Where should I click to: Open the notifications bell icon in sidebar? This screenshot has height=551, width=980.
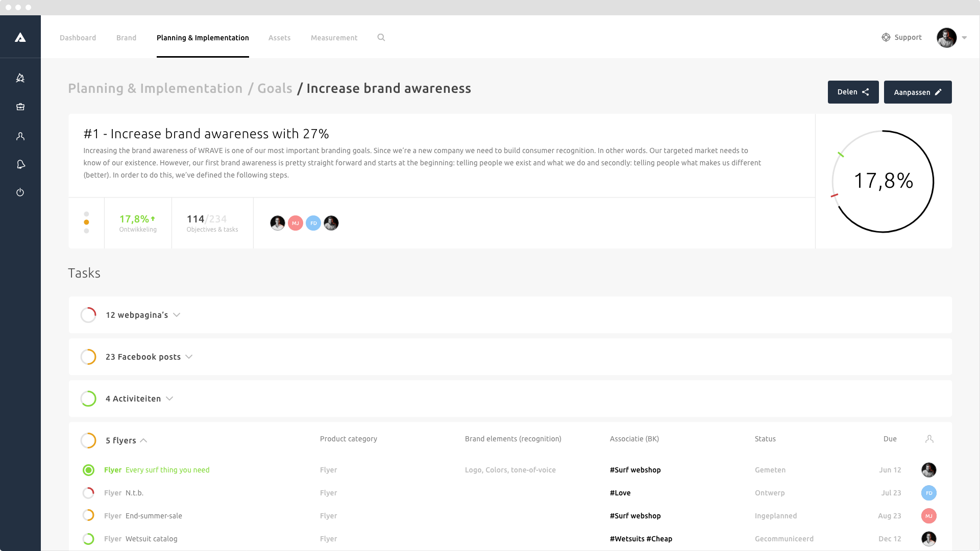coord(20,164)
